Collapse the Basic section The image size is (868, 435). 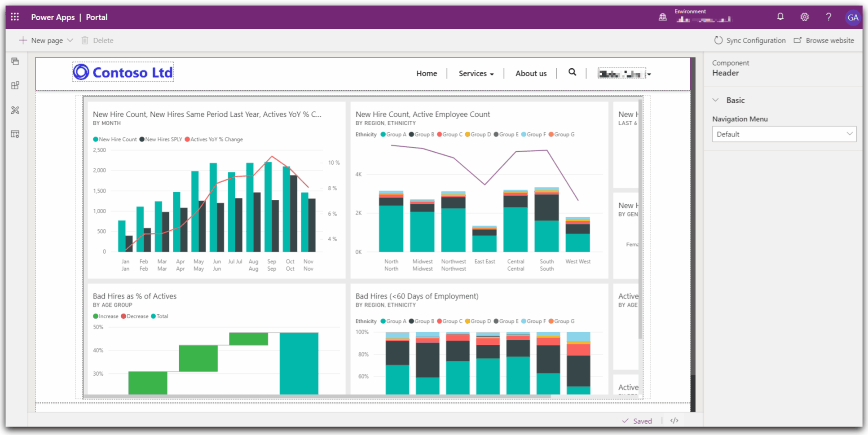716,100
